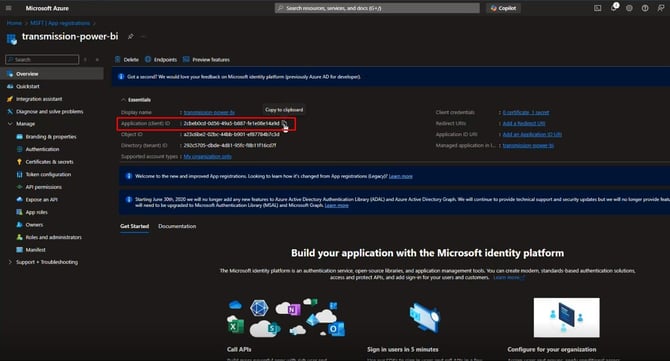Viewport: 670px width, 361px height.
Task: Open the hamburger portal menu
Action: 9,8
